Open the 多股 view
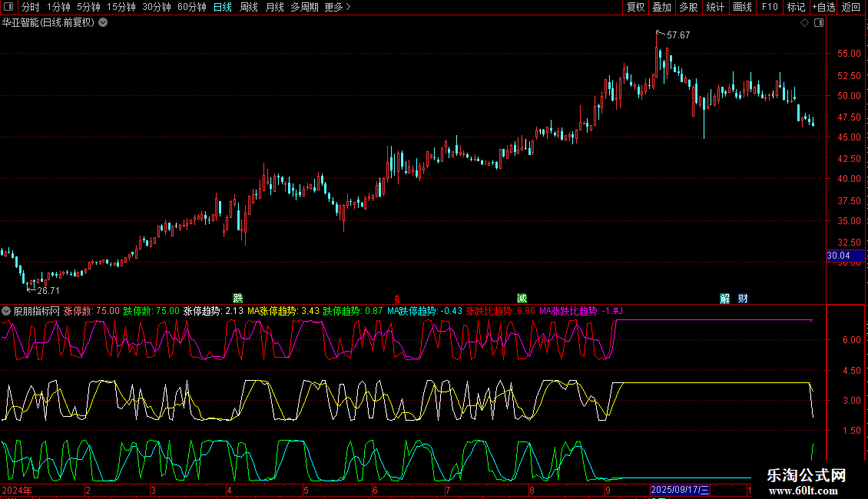This screenshot has height=499, width=868. 688,7
